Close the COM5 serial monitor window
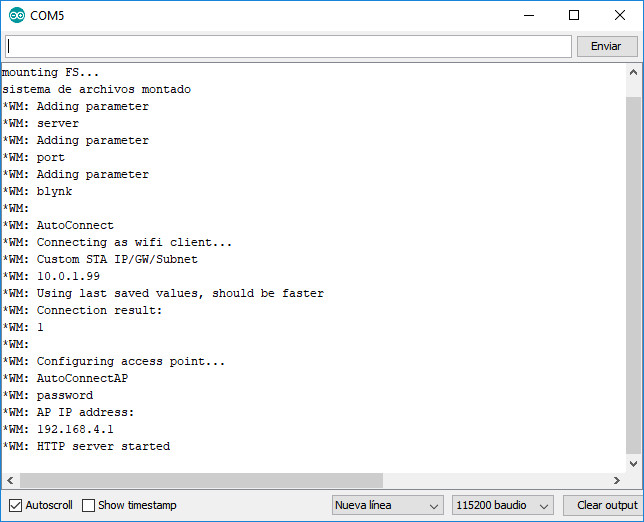Viewport: 644px width, 522px height. click(x=619, y=15)
